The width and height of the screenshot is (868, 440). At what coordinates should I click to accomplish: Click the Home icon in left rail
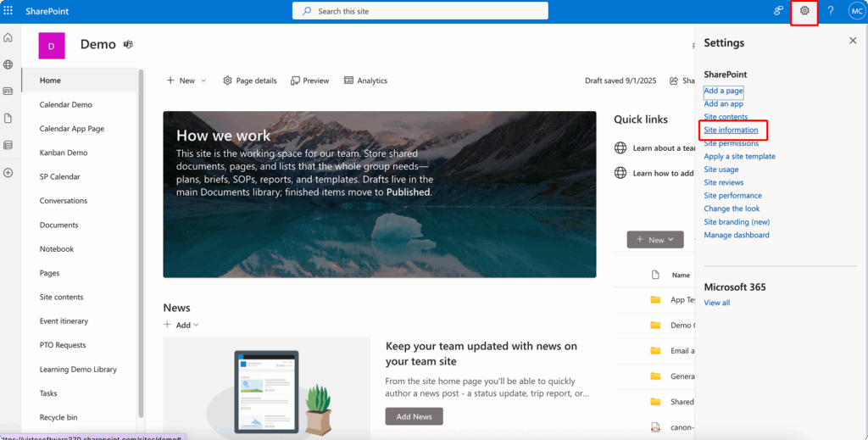coord(8,38)
